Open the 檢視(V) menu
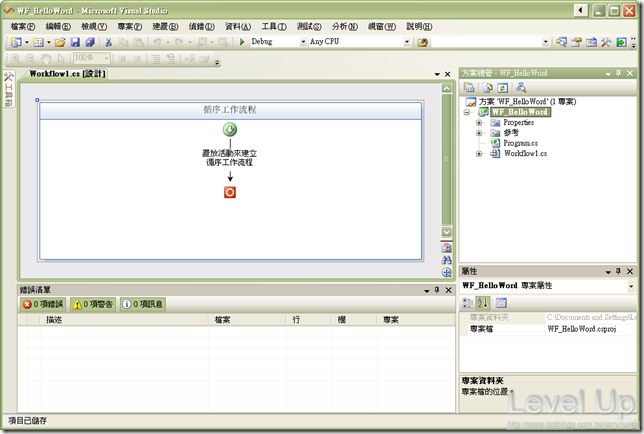The height and width of the screenshot is (434, 644). (x=94, y=27)
